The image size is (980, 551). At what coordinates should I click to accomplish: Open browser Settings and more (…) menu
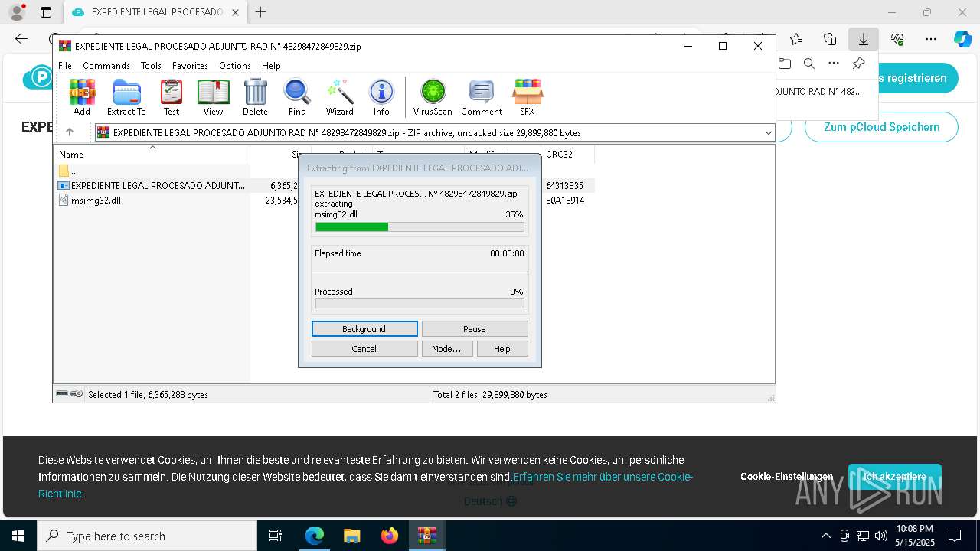tap(931, 39)
